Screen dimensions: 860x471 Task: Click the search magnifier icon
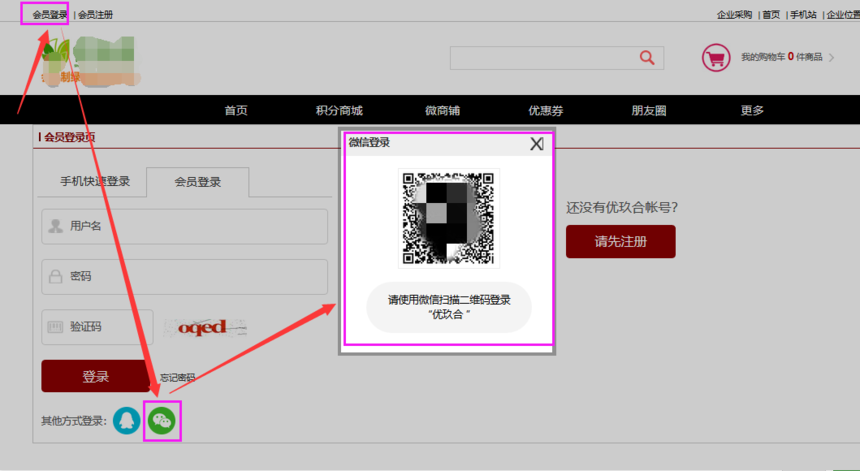coord(647,58)
